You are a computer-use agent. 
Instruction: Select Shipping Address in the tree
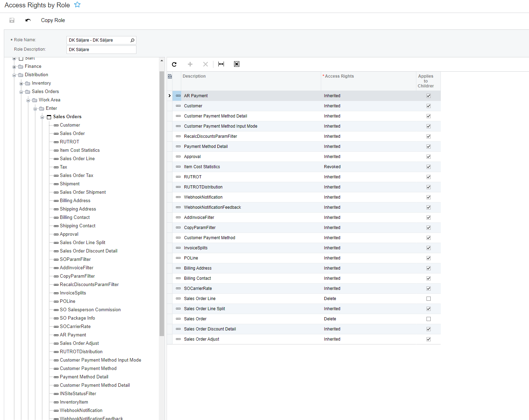coord(78,209)
